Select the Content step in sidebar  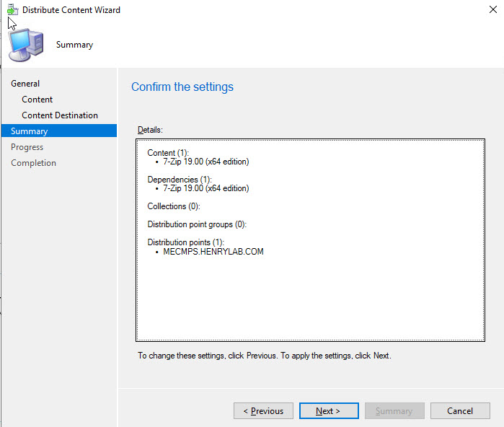tap(37, 100)
